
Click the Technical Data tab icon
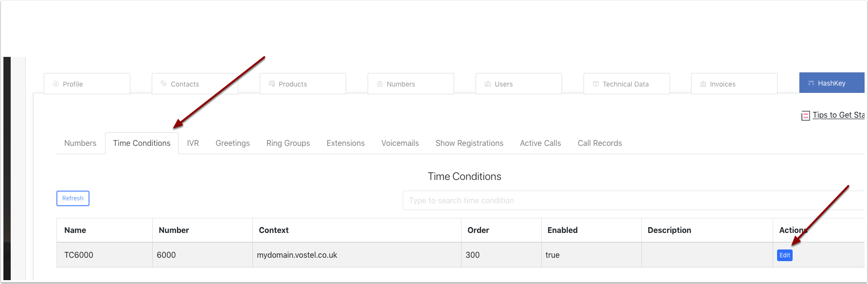[x=596, y=84]
